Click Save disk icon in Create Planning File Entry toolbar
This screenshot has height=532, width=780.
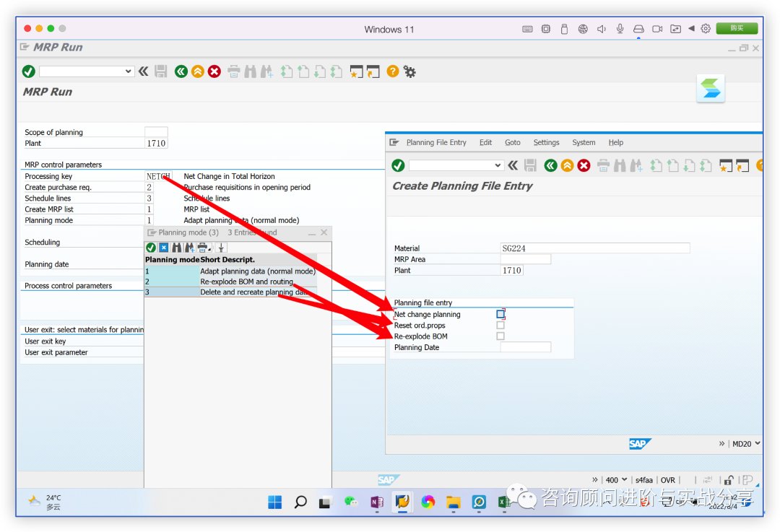530,165
